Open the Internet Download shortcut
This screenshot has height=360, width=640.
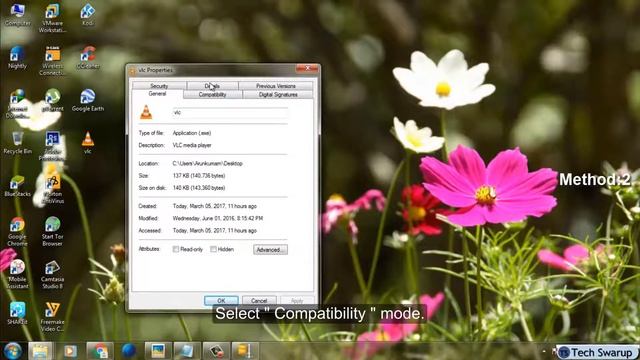17,104
